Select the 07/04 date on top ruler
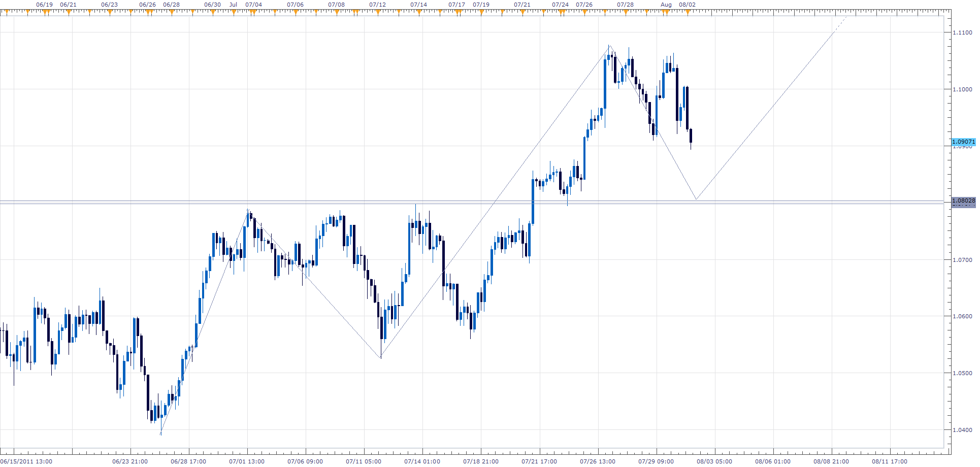 [253, 5]
